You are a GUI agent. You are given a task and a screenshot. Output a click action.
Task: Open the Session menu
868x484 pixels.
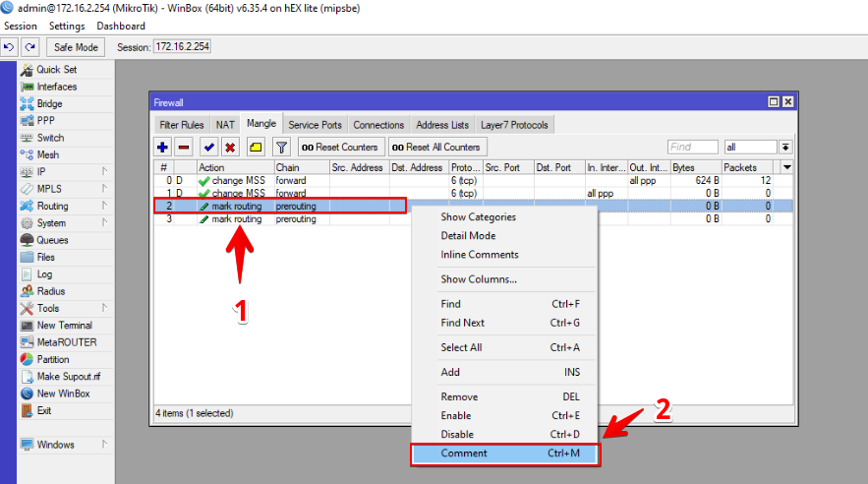pyautogui.click(x=21, y=26)
